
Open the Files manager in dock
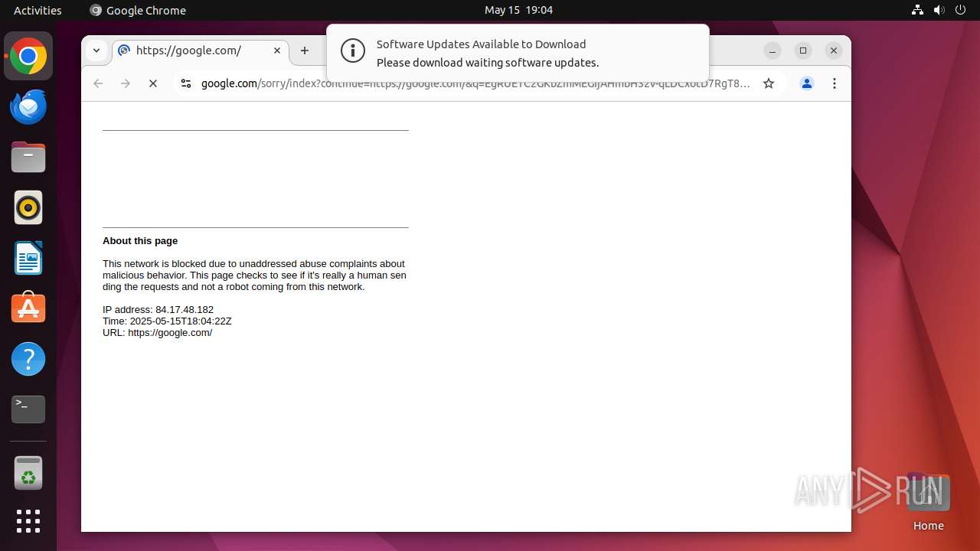(x=28, y=158)
